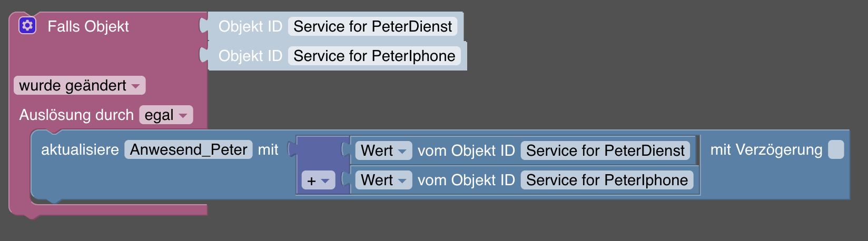Change the plus operator dropdown
Image resolution: width=868 pixels, height=241 pixels.
(318, 180)
